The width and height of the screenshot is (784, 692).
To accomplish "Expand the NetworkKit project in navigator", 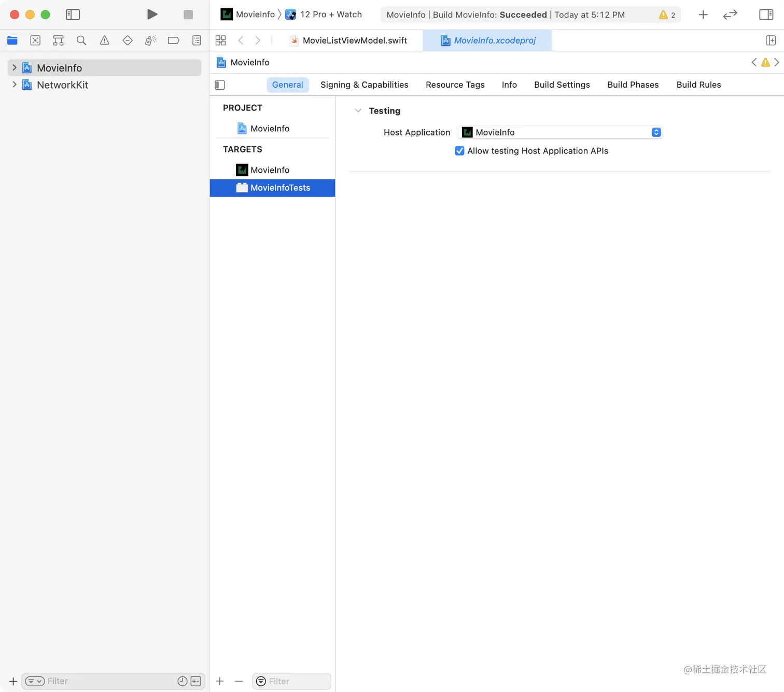I will [15, 85].
